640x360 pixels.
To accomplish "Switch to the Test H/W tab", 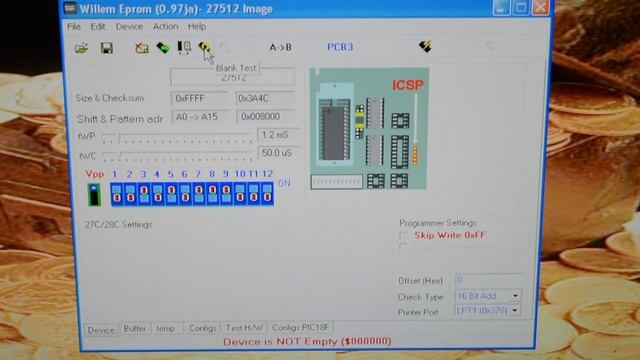I will (x=244, y=328).
